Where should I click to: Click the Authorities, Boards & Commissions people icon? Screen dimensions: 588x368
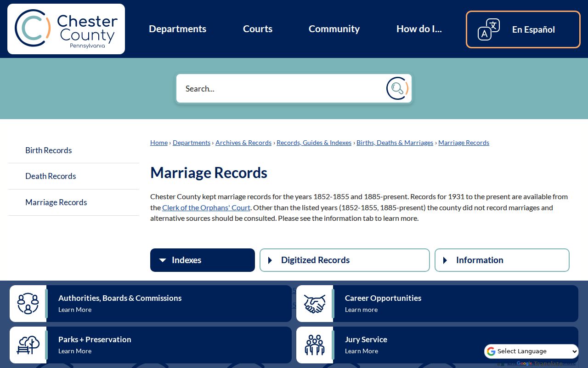(x=28, y=304)
